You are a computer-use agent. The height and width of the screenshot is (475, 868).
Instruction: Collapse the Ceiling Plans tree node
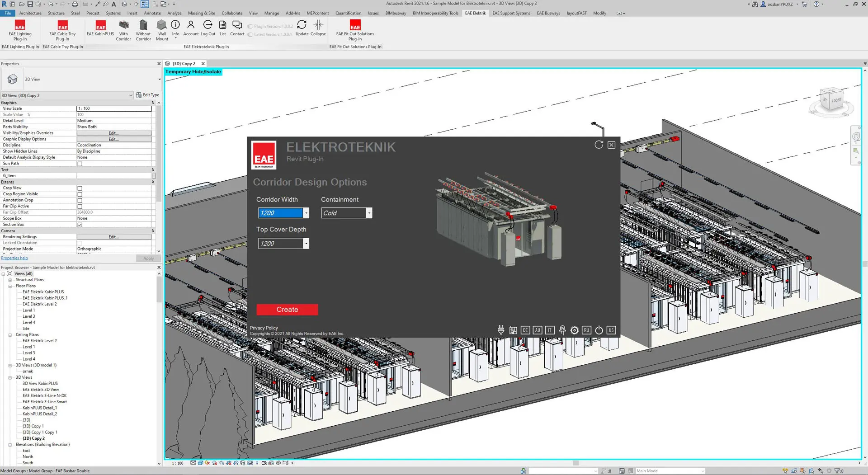[x=10, y=335]
